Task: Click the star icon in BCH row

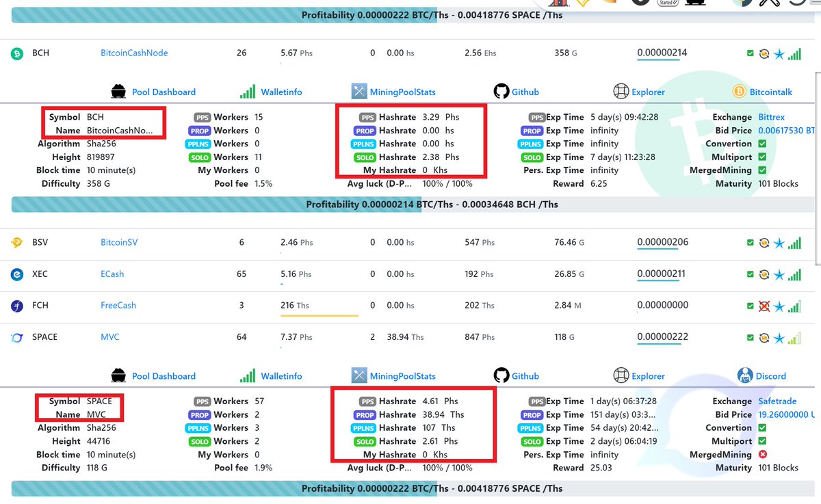Action: click(x=779, y=53)
